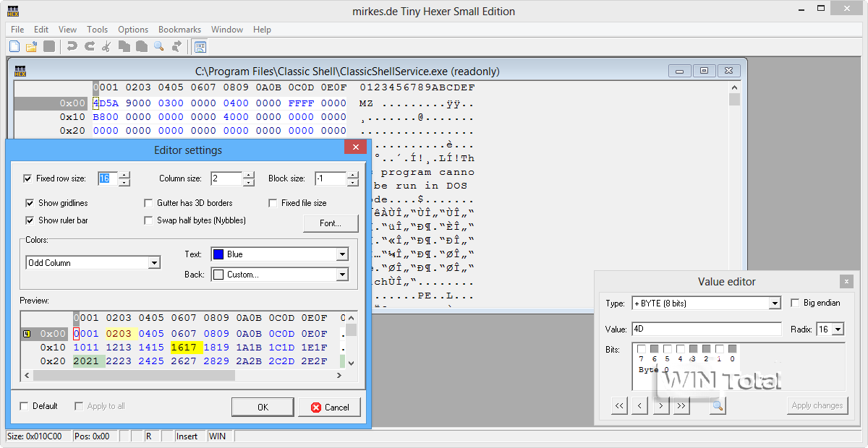The image size is (868, 448).
Task: Click the white Back color swatch
Action: click(218, 275)
